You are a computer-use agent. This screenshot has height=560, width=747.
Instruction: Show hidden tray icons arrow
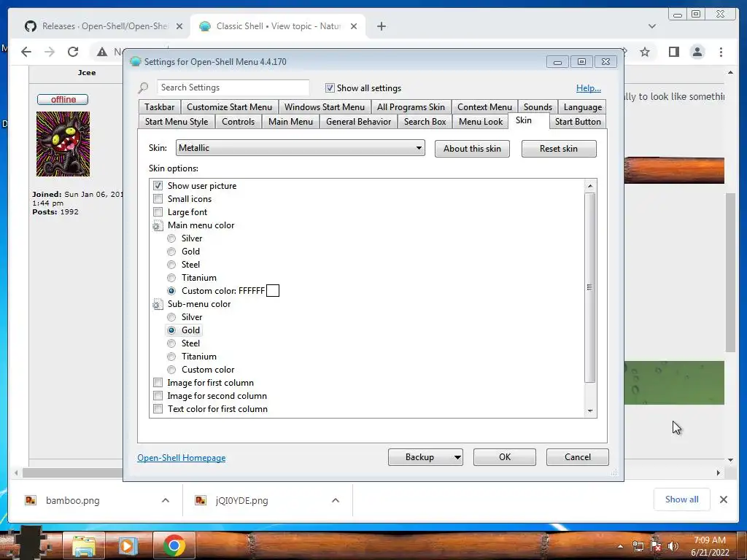620,546
